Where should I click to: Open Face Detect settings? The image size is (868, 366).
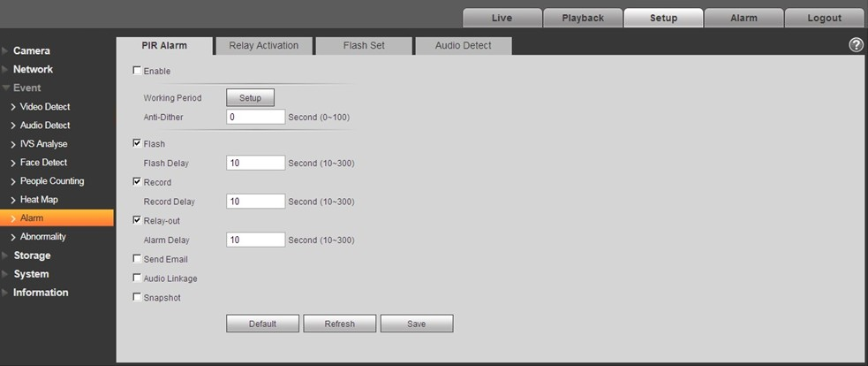click(44, 163)
